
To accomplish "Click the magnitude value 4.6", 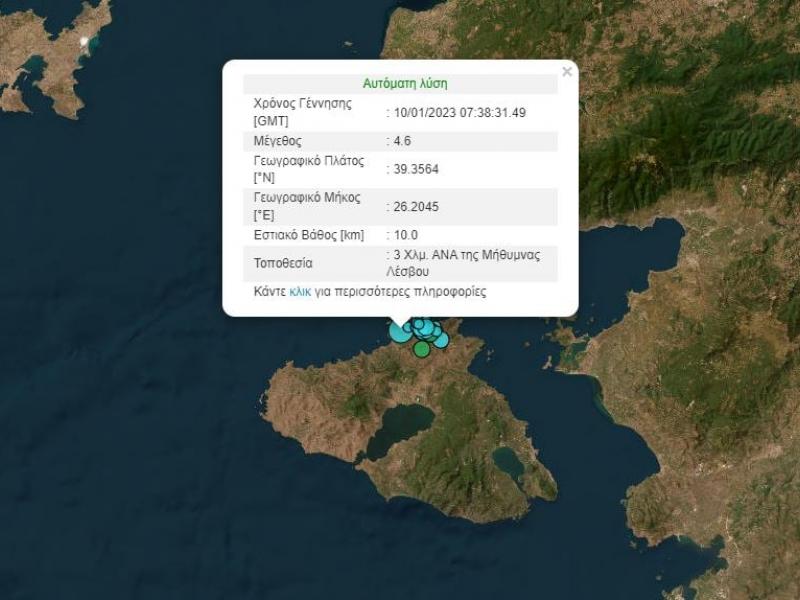I will pyautogui.click(x=403, y=141).
